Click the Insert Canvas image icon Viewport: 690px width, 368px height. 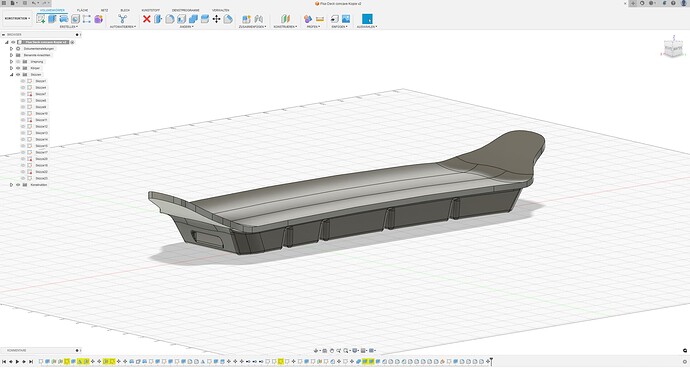346,18
